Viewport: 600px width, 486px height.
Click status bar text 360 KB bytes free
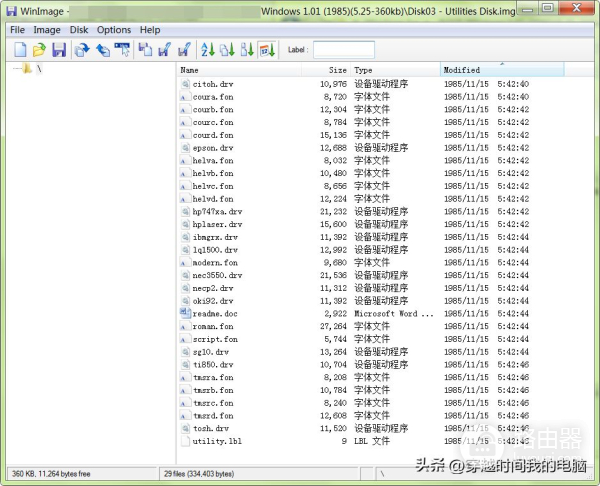pos(51,474)
